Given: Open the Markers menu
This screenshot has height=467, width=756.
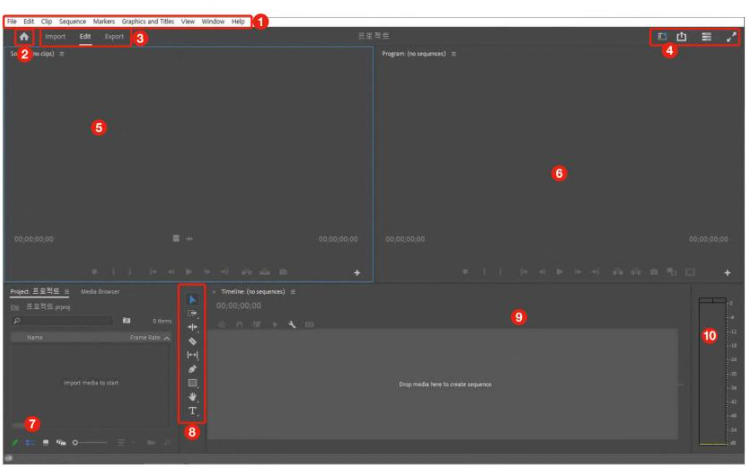Looking at the screenshot, I should [x=104, y=22].
